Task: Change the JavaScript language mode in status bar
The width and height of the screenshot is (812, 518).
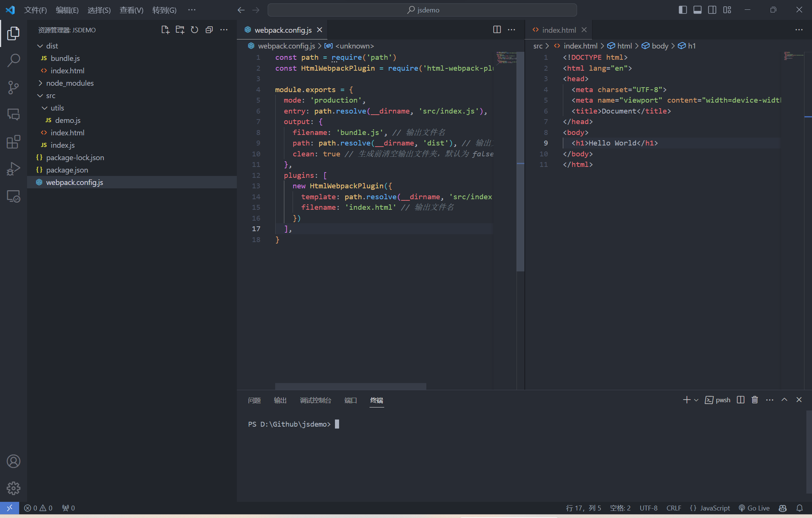Action: tap(715, 508)
